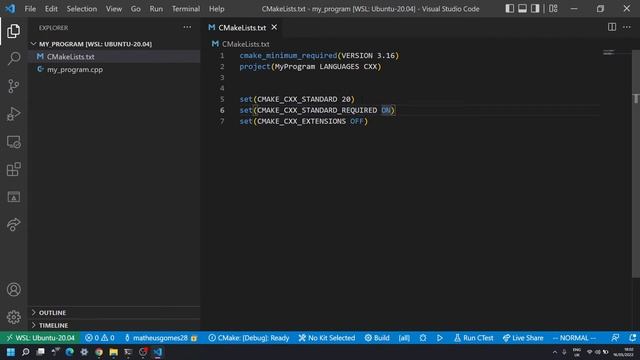Open the Go menu
The height and width of the screenshot is (360, 640).
click(136, 9)
